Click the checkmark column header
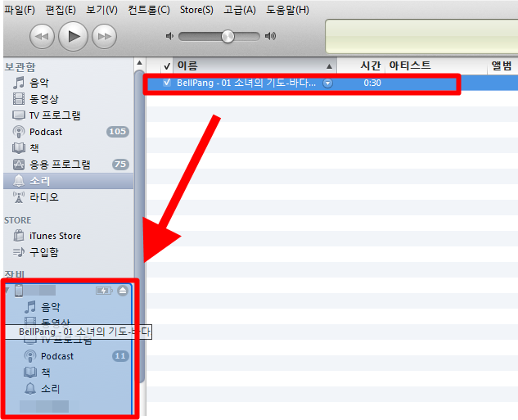This screenshot has width=518, height=420. (x=167, y=66)
